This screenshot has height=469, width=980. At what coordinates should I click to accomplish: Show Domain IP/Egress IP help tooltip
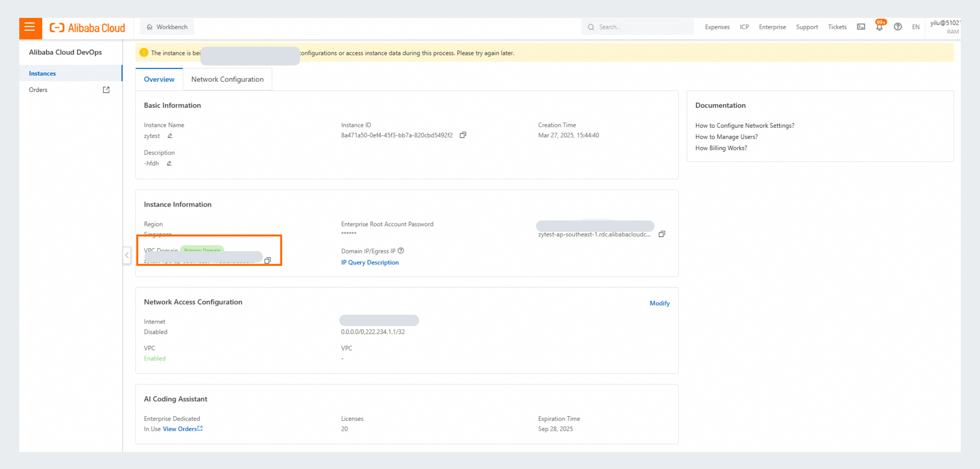[401, 251]
